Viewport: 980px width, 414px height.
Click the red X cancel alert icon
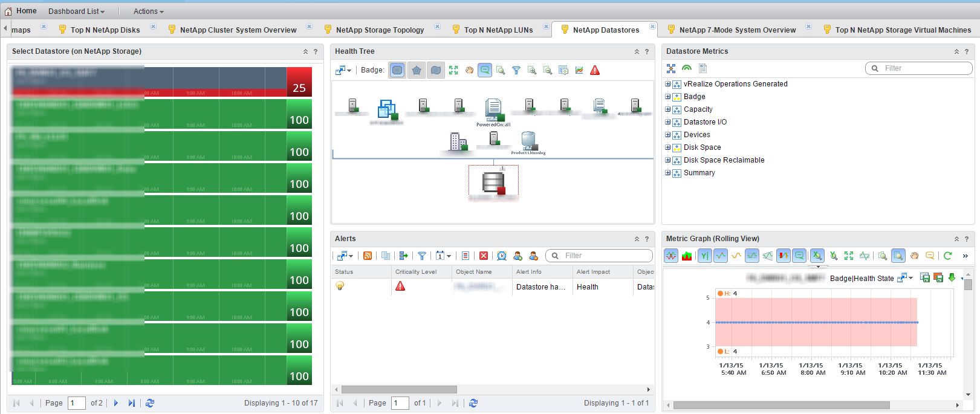[484, 256]
